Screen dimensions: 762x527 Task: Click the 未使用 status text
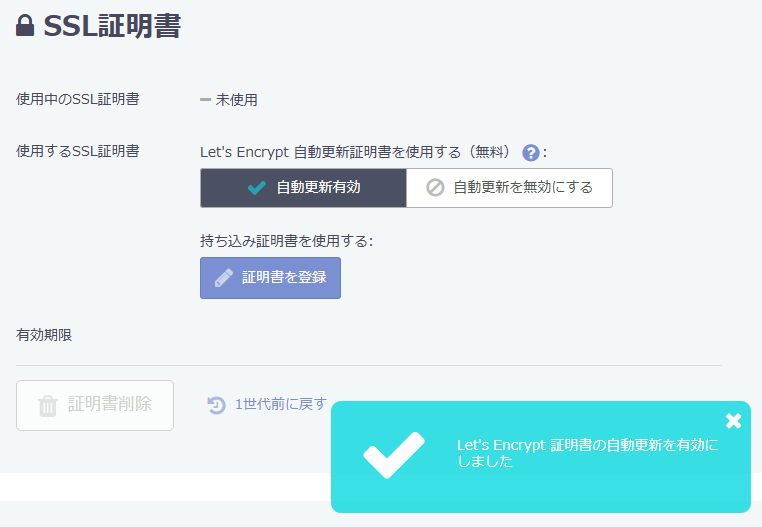point(237,100)
